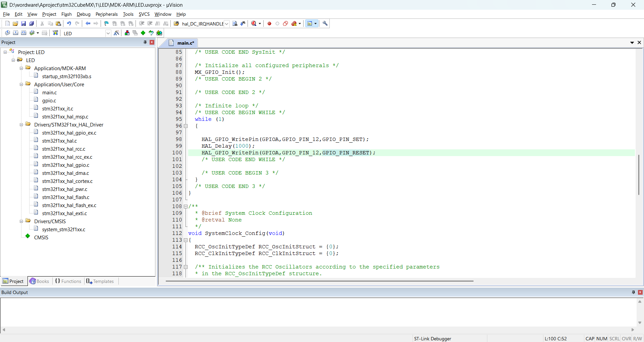Screen dimensions: 644x342
Task: Open the hal_DC_IRQHANDLE search dropdown
Action: (x=226, y=24)
